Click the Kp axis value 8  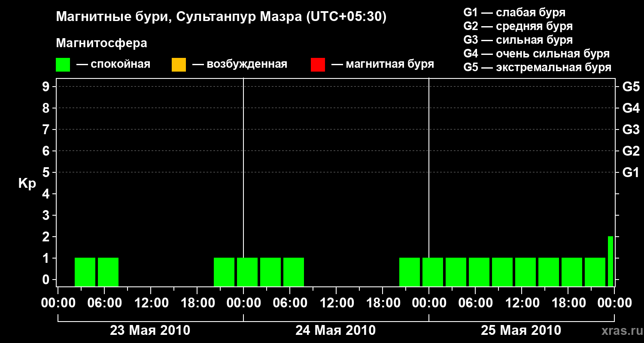coord(47,108)
